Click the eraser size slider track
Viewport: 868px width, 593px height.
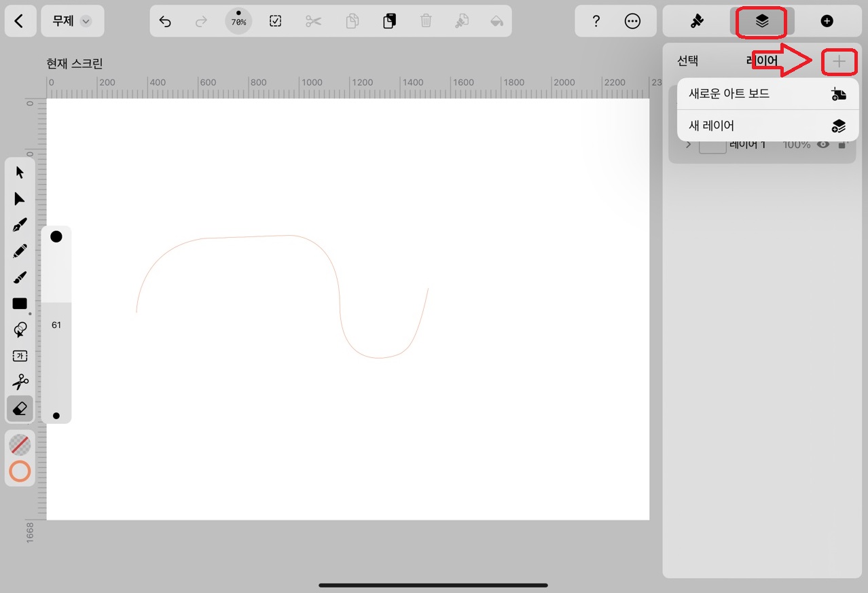click(x=56, y=325)
